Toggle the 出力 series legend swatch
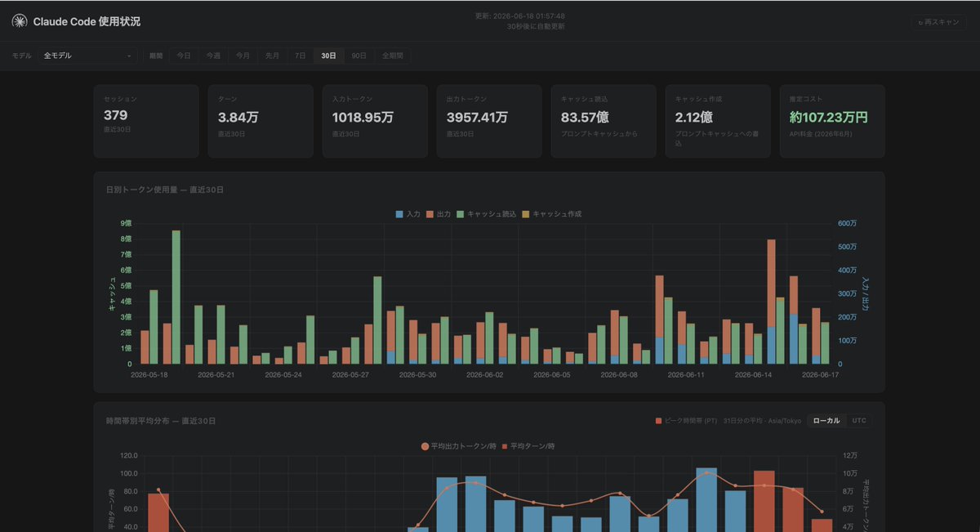This screenshot has height=532, width=980. 430,214
